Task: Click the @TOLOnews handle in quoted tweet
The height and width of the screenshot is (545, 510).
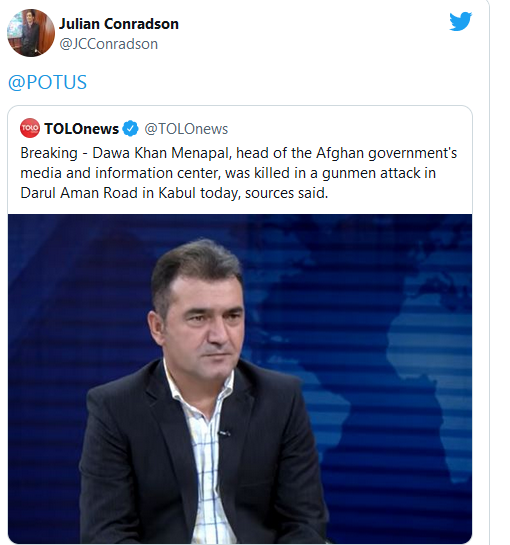Action: (x=186, y=129)
